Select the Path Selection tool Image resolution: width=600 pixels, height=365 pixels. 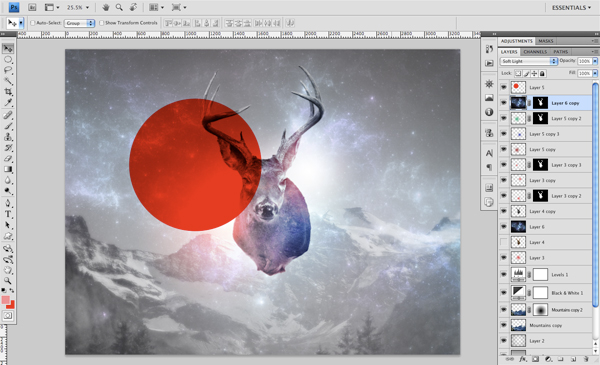pos(8,225)
